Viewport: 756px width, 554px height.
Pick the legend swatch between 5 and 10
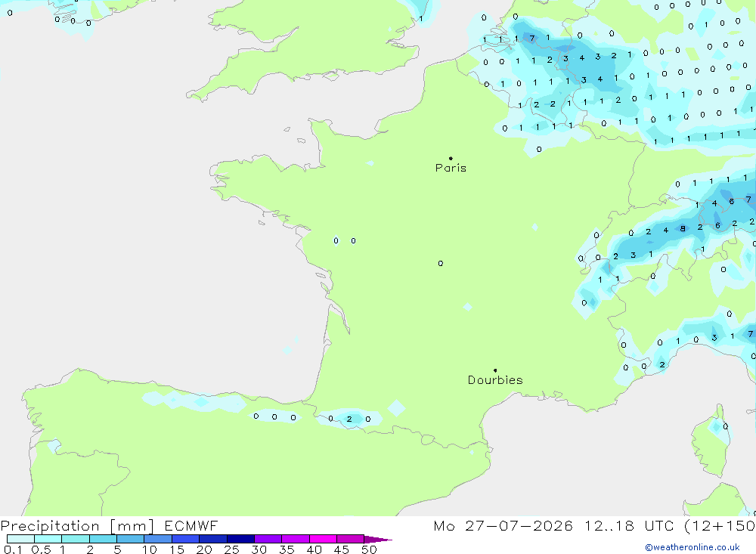[x=131, y=539]
